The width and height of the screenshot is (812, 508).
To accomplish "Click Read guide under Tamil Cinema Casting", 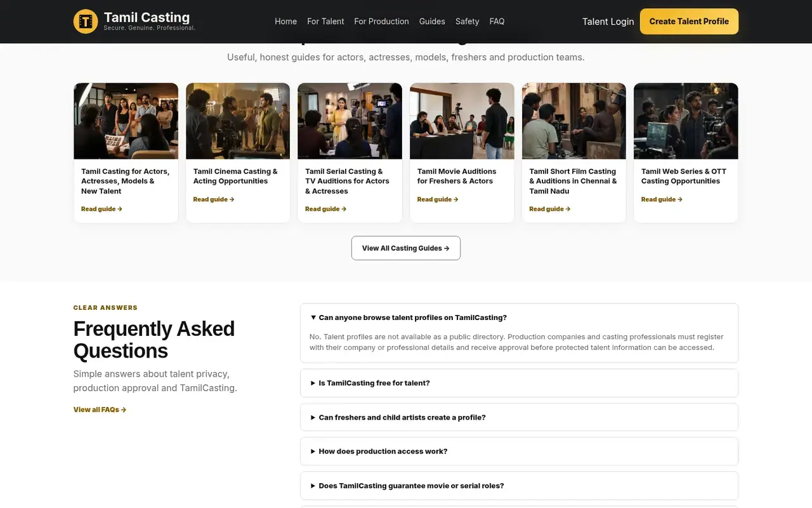I will point(214,199).
